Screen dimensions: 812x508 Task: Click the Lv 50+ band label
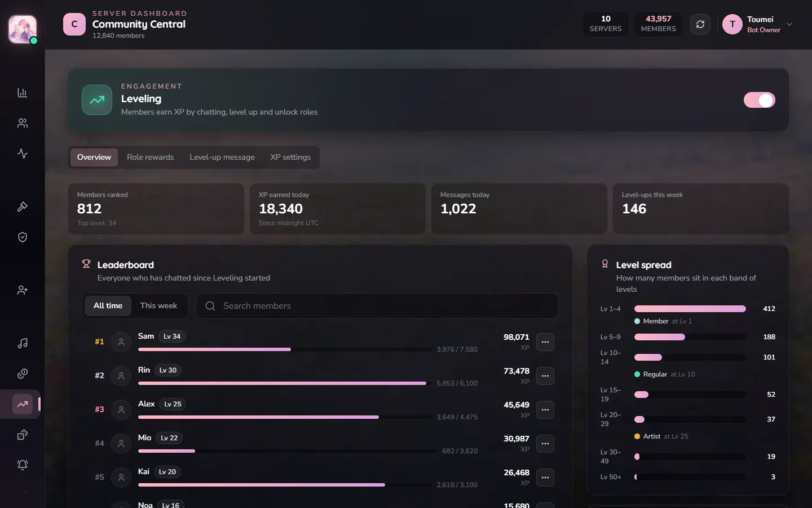tap(611, 477)
